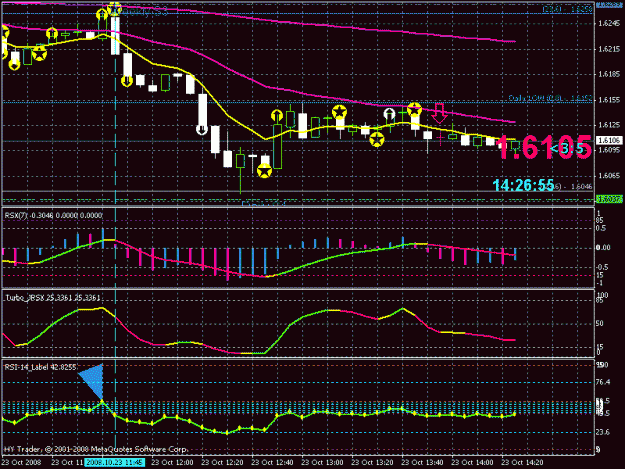The width and height of the screenshot is (625, 469).
Task: Click the yellow circled up-arrow above the 12:40 candle
Action: coord(277,116)
